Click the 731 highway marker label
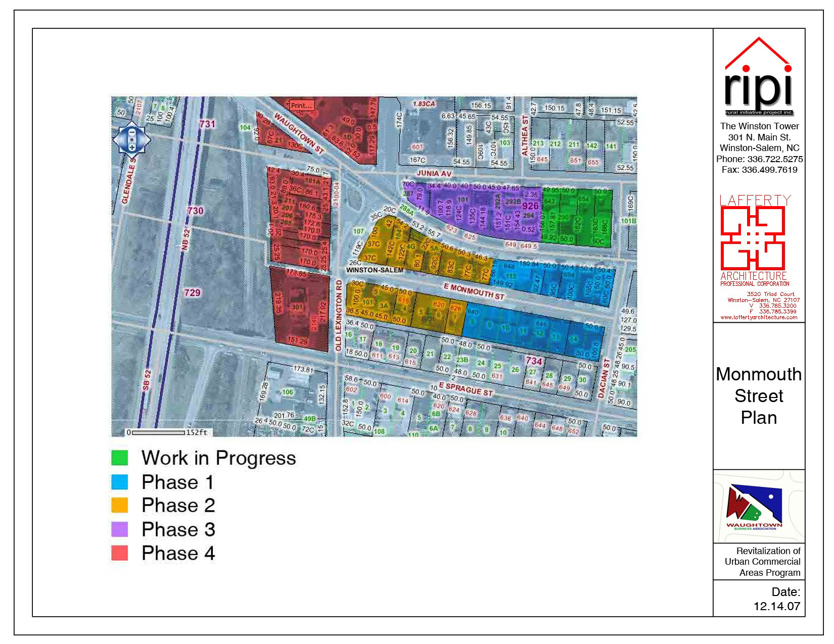 (x=207, y=124)
